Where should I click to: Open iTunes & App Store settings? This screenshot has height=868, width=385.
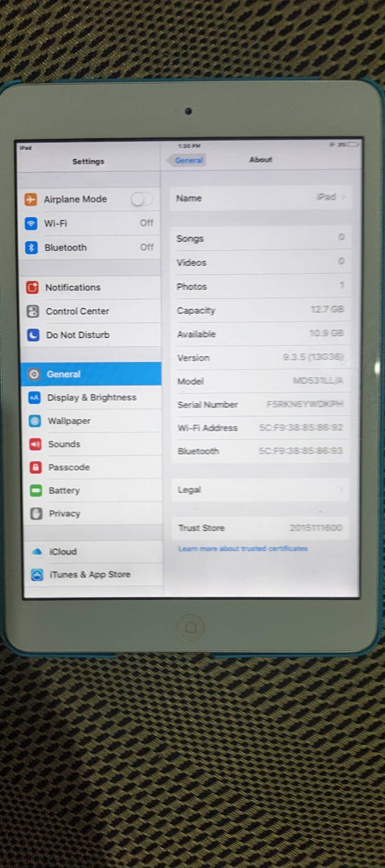pos(93,574)
